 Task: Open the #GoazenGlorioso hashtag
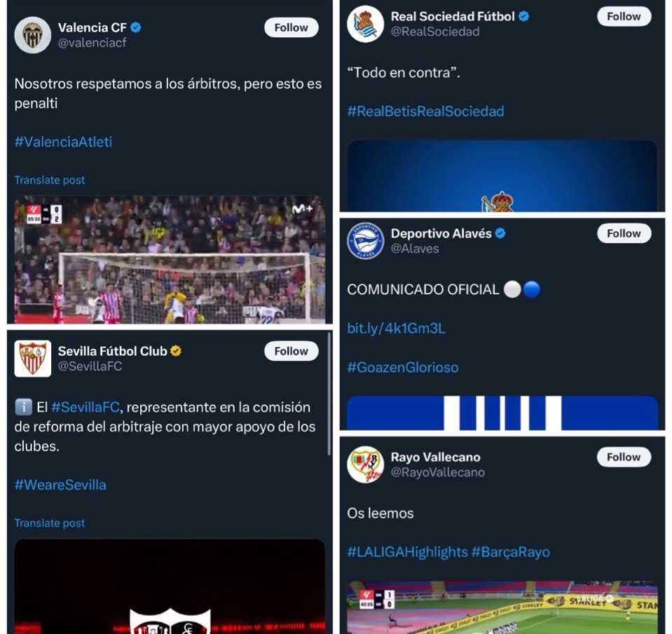[403, 368]
